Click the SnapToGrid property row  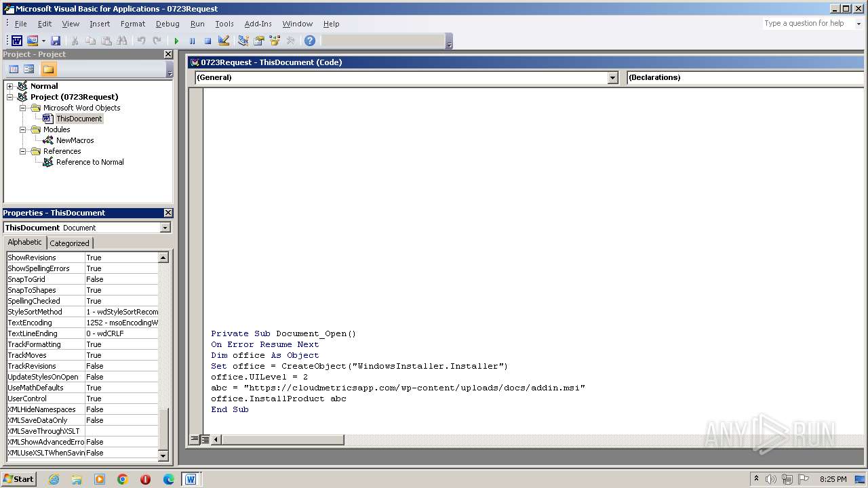pos(82,279)
